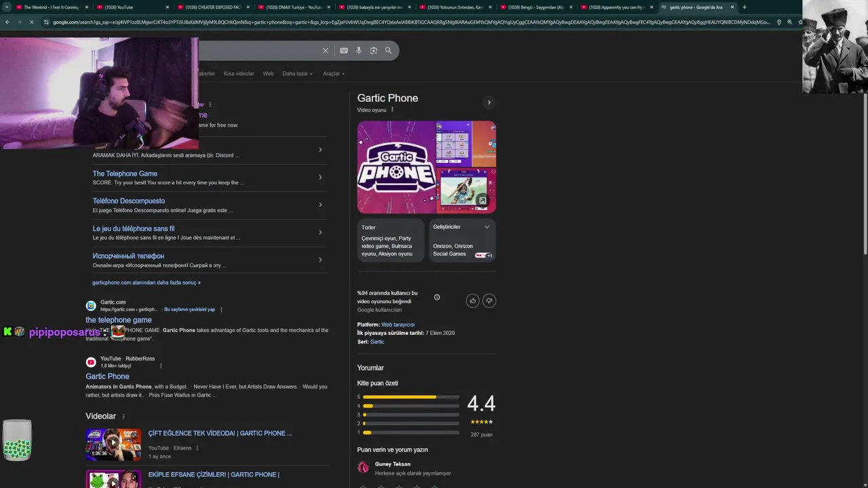Like the Gartic Phone game with thumbs up

pos(473,301)
